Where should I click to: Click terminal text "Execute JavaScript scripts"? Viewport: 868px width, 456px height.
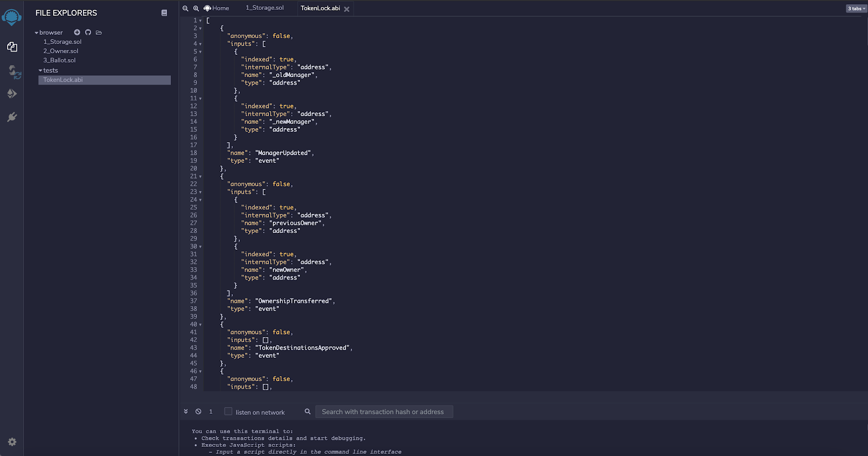click(x=247, y=445)
